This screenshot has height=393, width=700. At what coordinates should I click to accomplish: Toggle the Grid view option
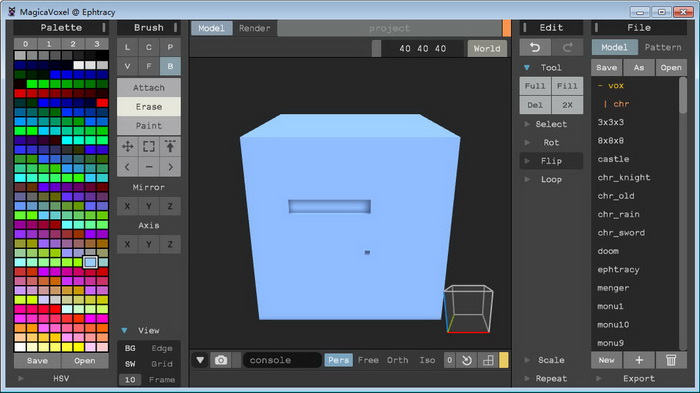point(162,364)
